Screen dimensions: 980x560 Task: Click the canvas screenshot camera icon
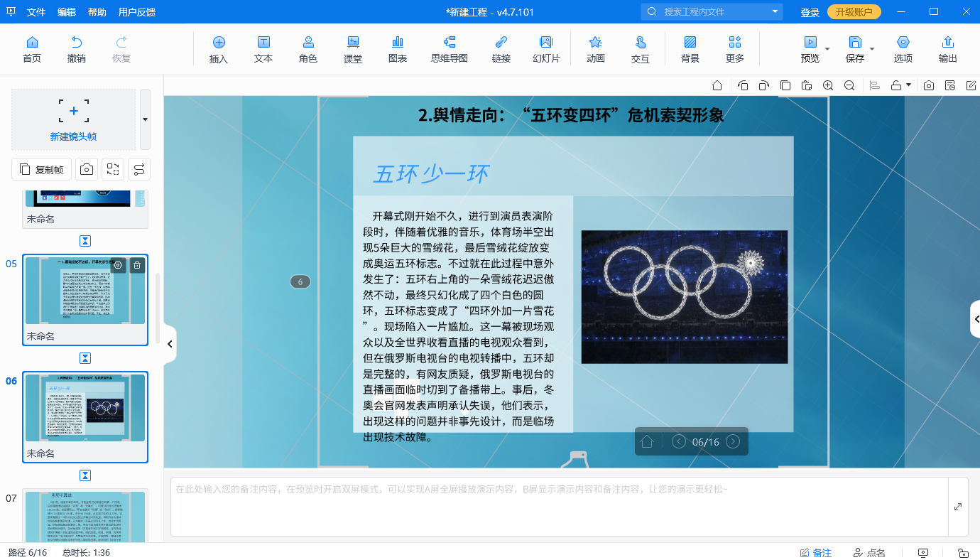[929, 85]
